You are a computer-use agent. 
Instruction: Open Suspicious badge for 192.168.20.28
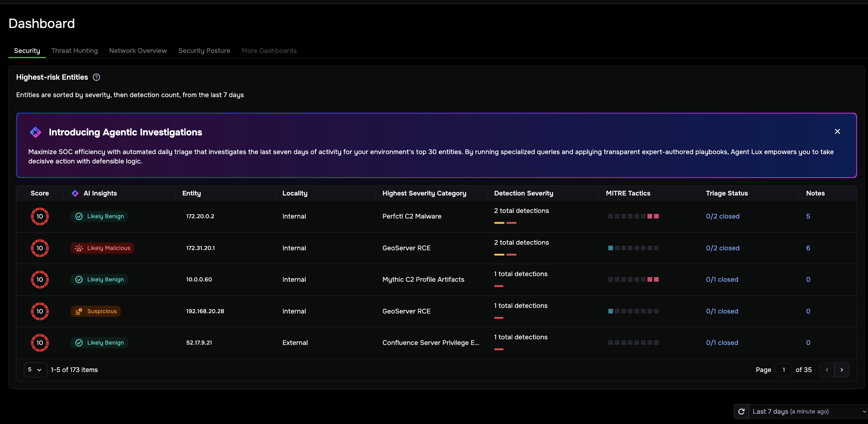[x=96, y=311]
